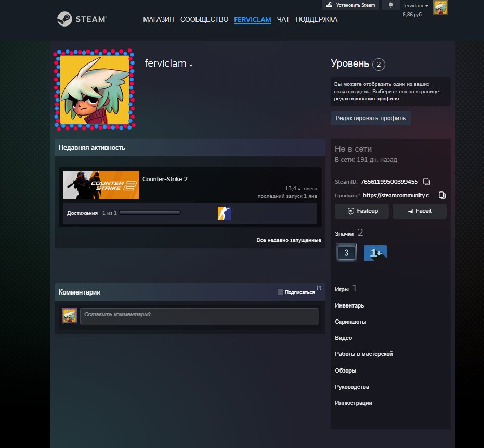Screen dimensions: 484x448
Task: Toggle the Подписаться checkbox
Action: (280, 292)
